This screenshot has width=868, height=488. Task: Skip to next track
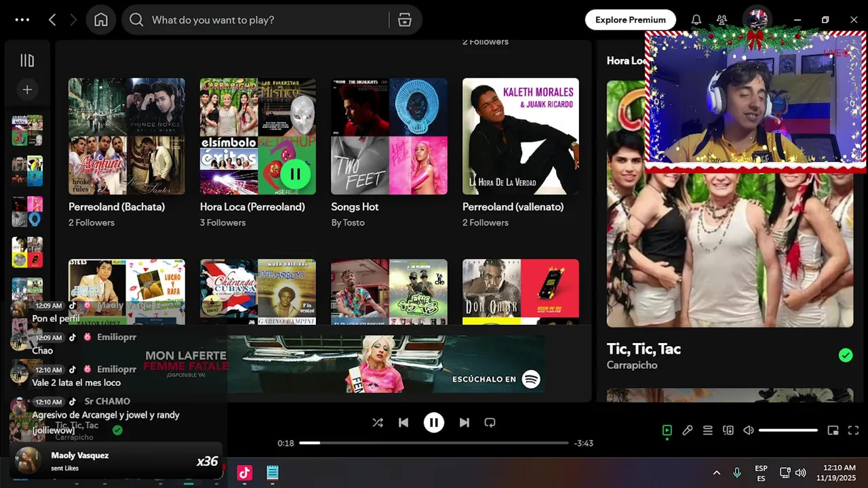(x=464, y=422)
